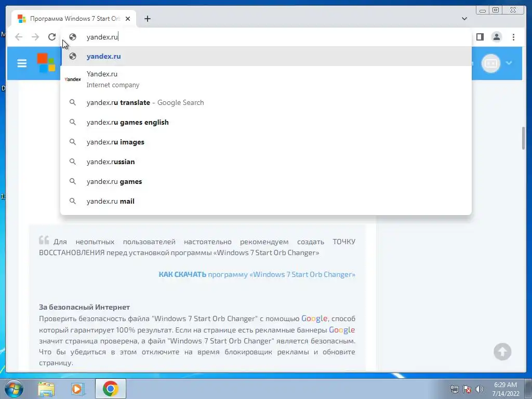Close the Windows 7 Start Orb tab
532x399 pixels.
pyautogui.click(x=128, y=19)
